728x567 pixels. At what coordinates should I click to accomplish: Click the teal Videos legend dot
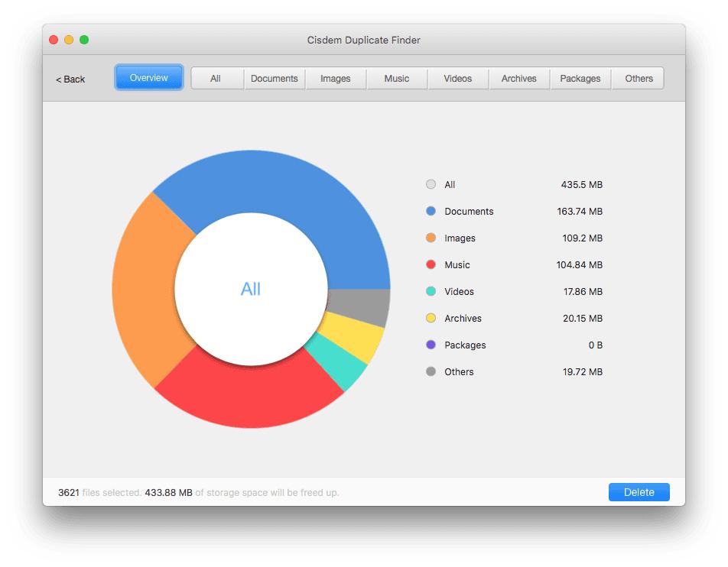pyautogui.click(x=431, y=291)
